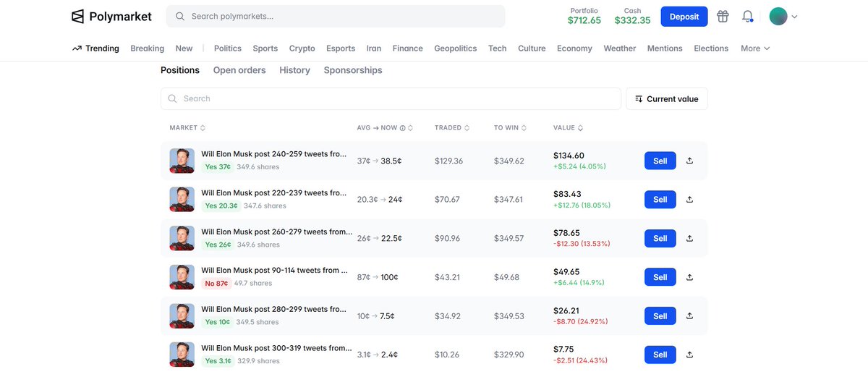Click the gift rewards icon
Image resolution: width=868 pixels, height=390 pixels.
coord(723,16)
